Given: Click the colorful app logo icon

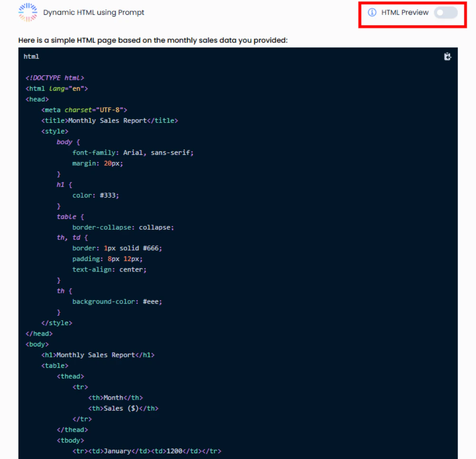Looking at the screenshot, I should click(27, 12).
